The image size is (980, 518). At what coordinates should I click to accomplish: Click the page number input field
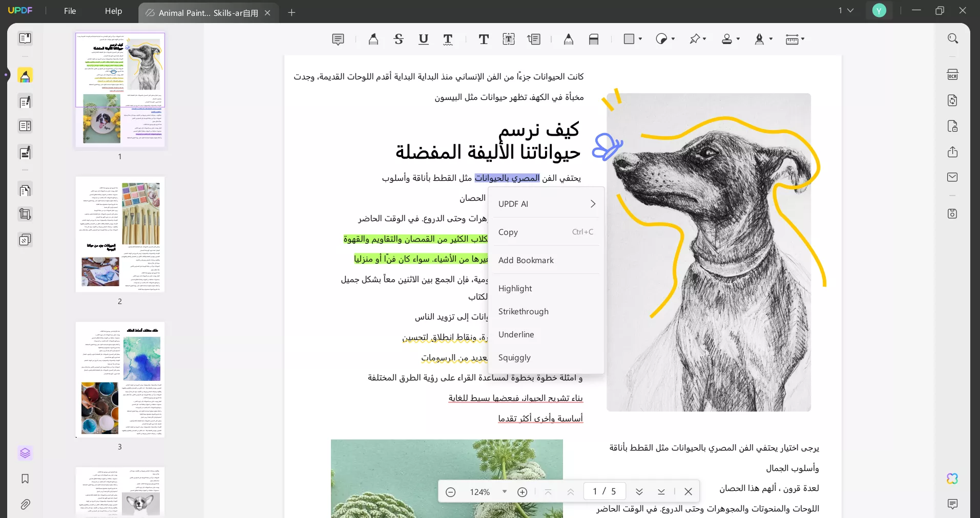(x=604, y=491)
